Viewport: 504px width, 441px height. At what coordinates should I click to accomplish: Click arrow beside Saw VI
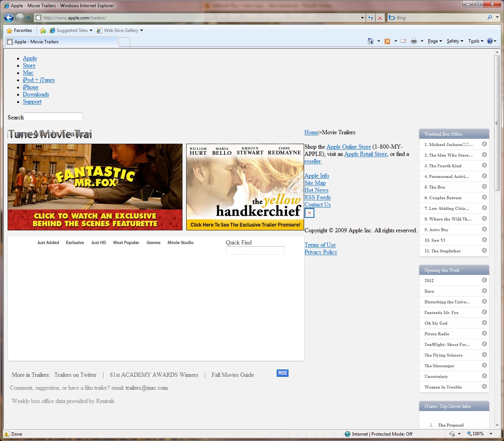tap(484, 240)
